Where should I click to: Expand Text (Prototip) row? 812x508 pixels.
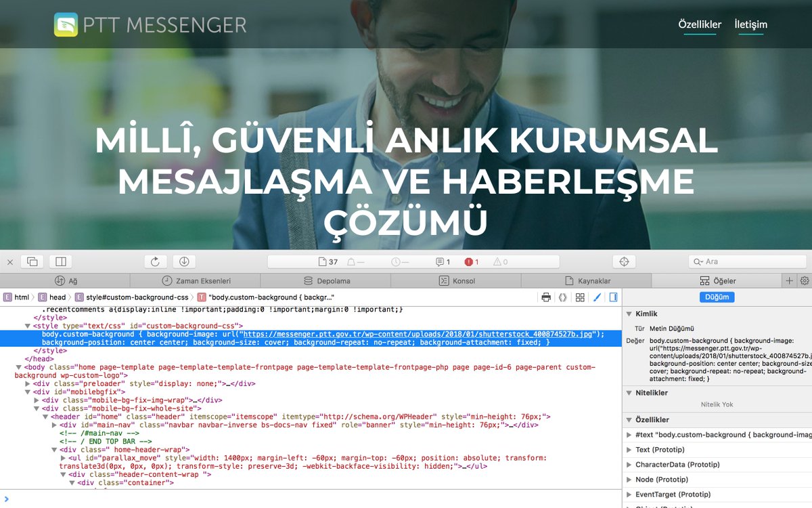(629, 450)
